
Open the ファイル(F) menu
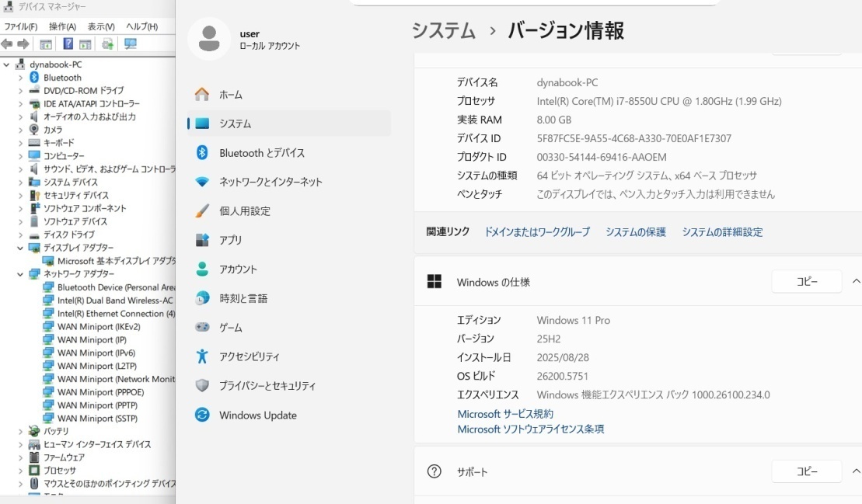coord(21,26)
